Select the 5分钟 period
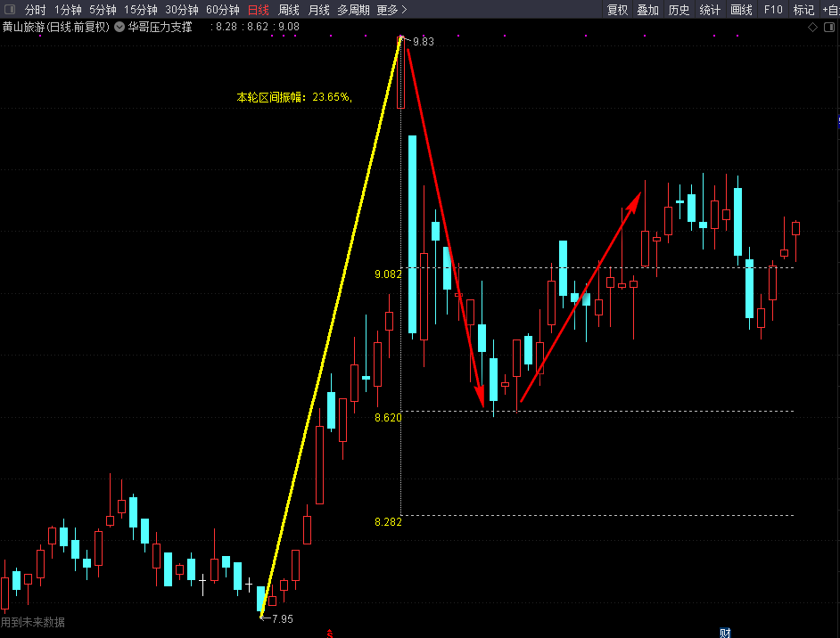Screen dimensions: 840x638 103,10
